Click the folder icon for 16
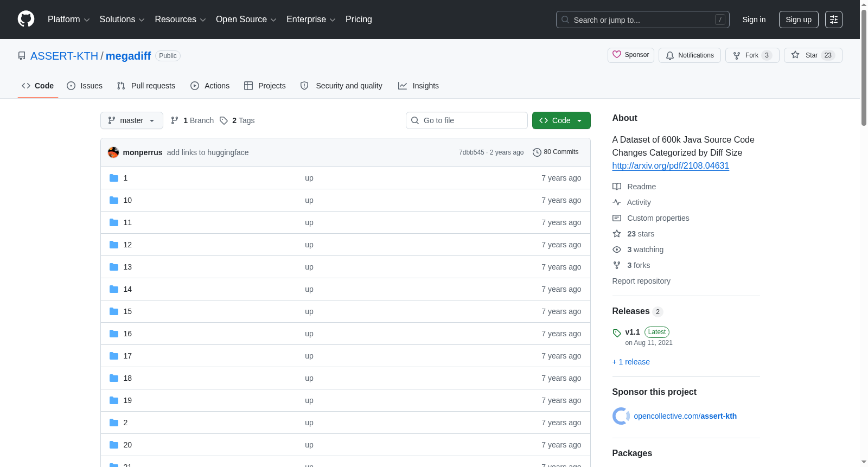Viewport: 868px width, 467px height. point(114,334)
